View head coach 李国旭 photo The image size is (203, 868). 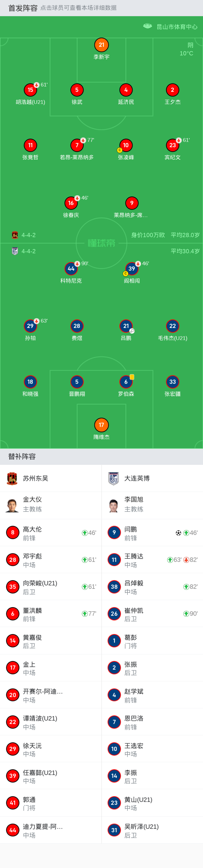(114, 505)
